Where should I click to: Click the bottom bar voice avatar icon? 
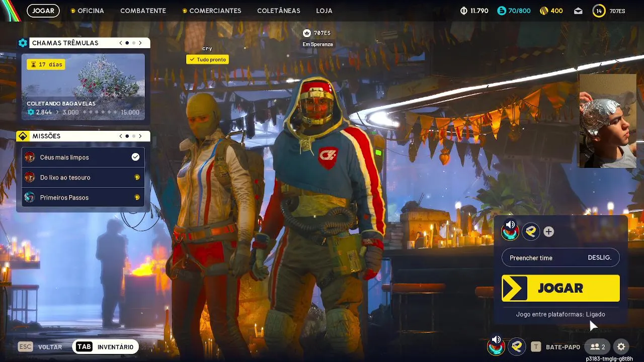pos(496,346)
